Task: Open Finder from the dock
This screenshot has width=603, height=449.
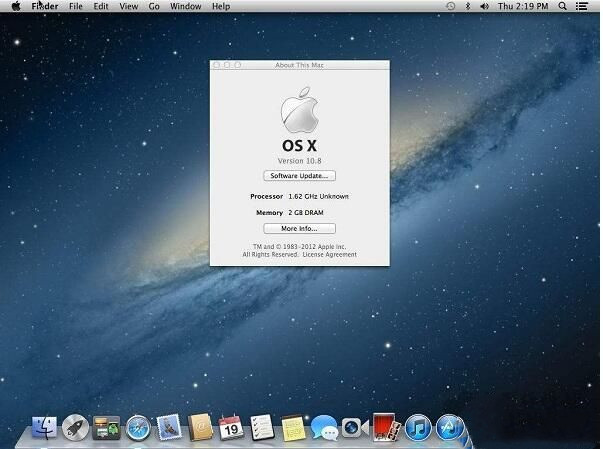Action: coord(44,427)
